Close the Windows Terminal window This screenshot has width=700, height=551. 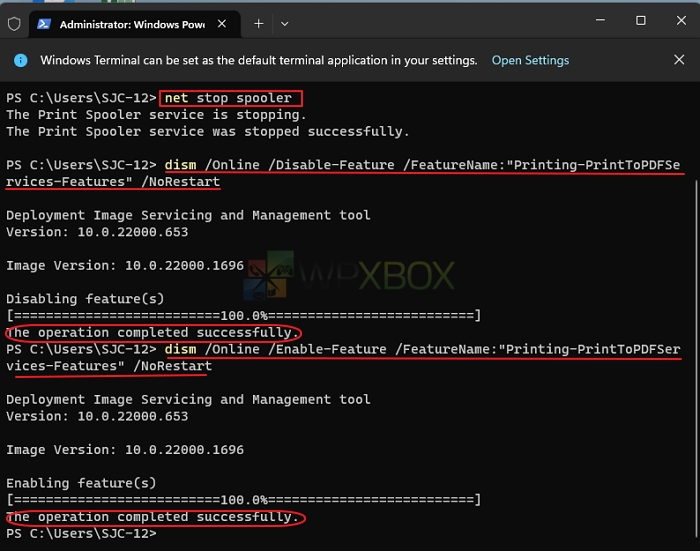(681, 21)
